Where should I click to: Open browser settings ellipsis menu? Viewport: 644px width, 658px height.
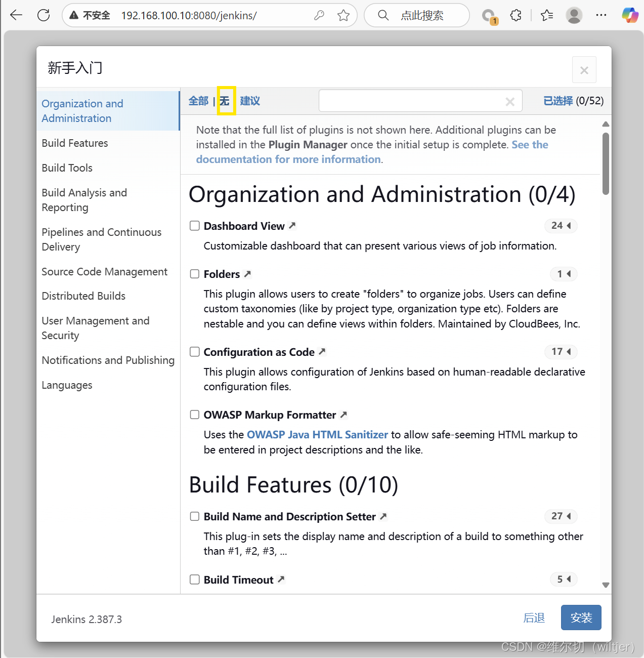tap(601, 15)
